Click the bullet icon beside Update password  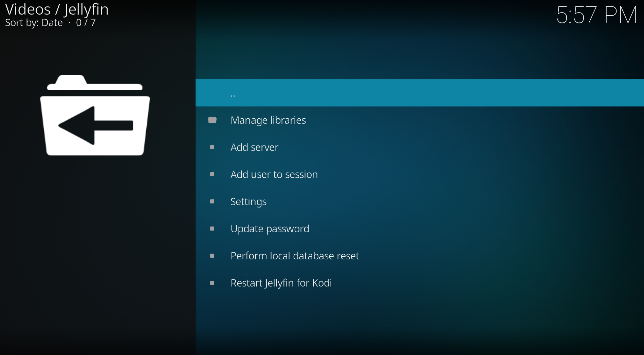pos(212,229)
